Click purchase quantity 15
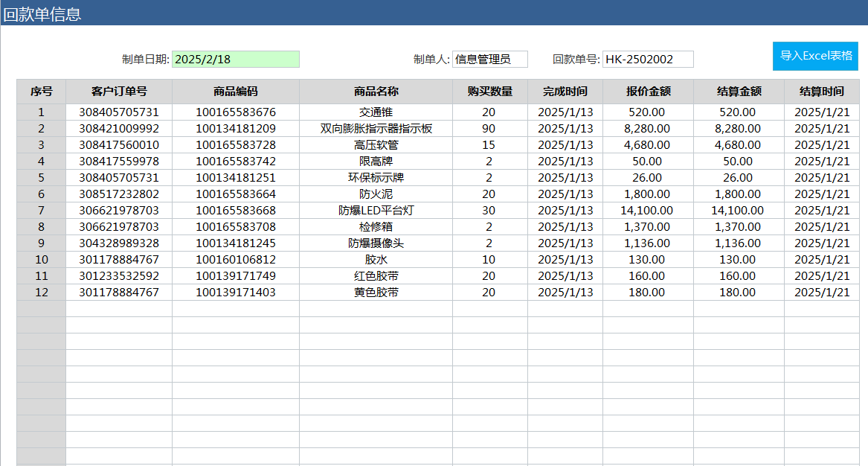Image resolution: width=868 pixels, height=466 pixels. point(489,145)
